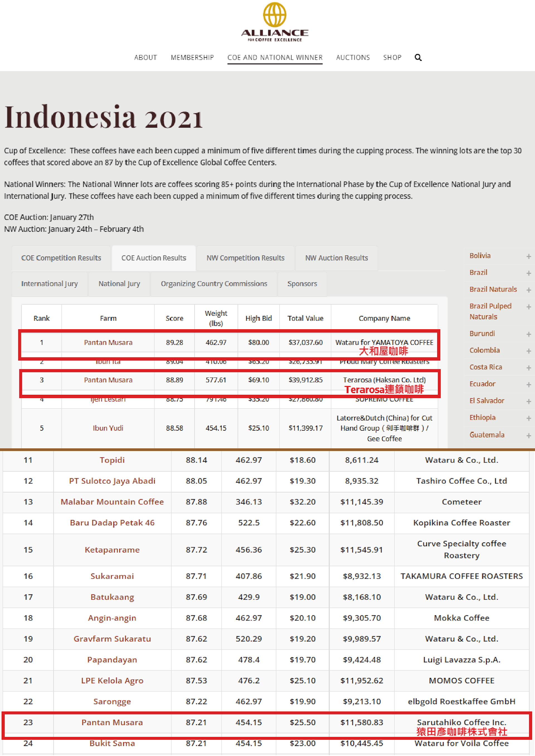Select the Luigi Lavazza S.p.A. cell
Image resolution: width=535 pixels, height=756 pixels.
coord(462,660)
